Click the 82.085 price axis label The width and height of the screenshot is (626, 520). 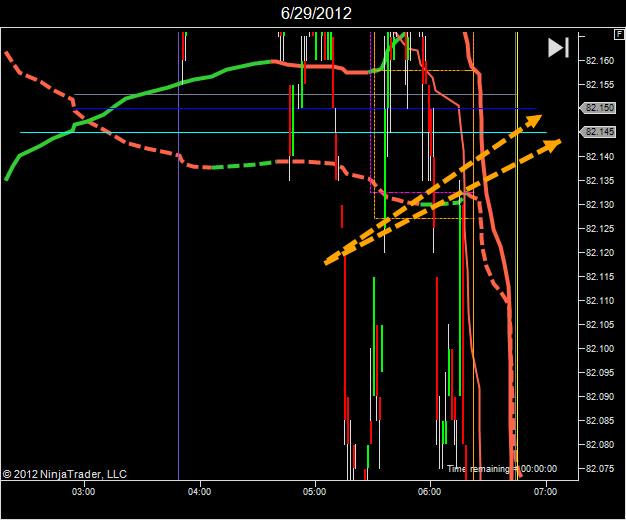(x=600, y=420)
